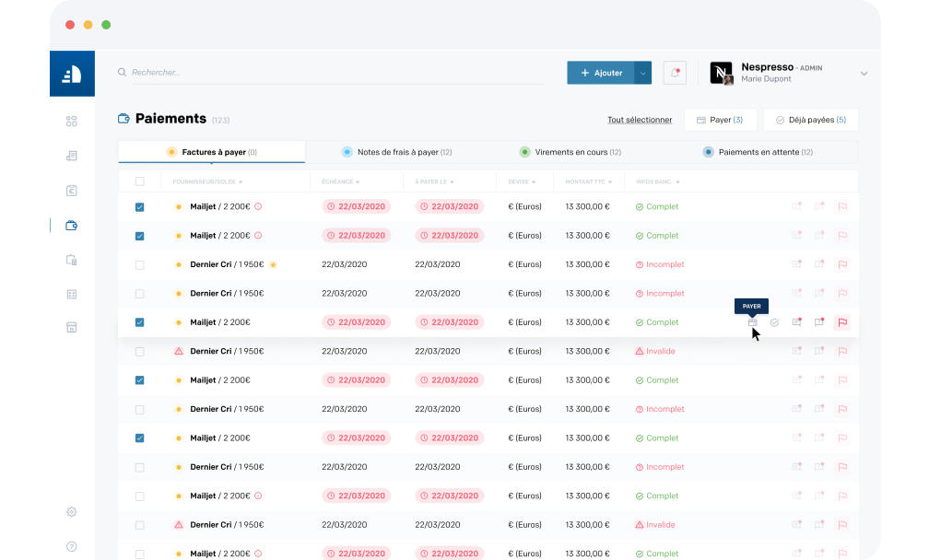This screenshot has height=560, width=929.
Task: Open the question bubble icon in starred Dernier Cri row
Action: [819, 264]
